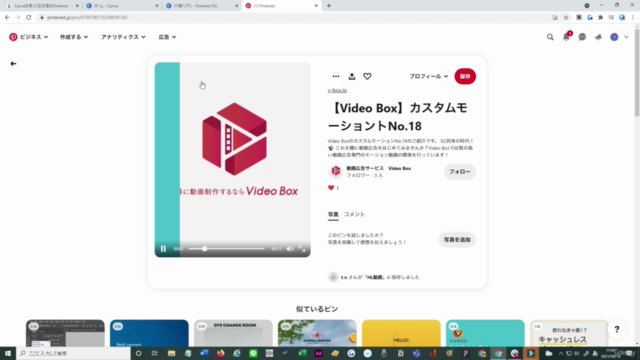Switch to the first Canva Pinterest browser tab
The width and height of the screenshot is (640, 360).
click(x=41, y=6)
